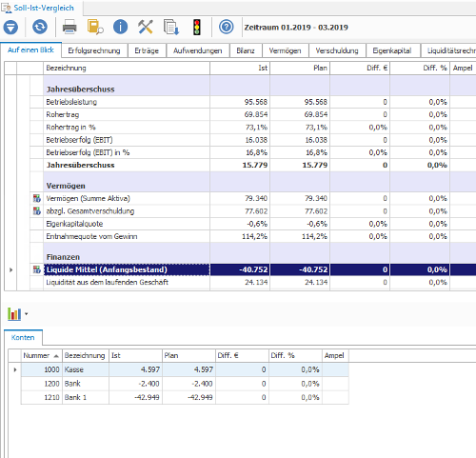Sort accounts by Nummer column
This screenshot has height=458, width=476.
click(x=41, y=355)
